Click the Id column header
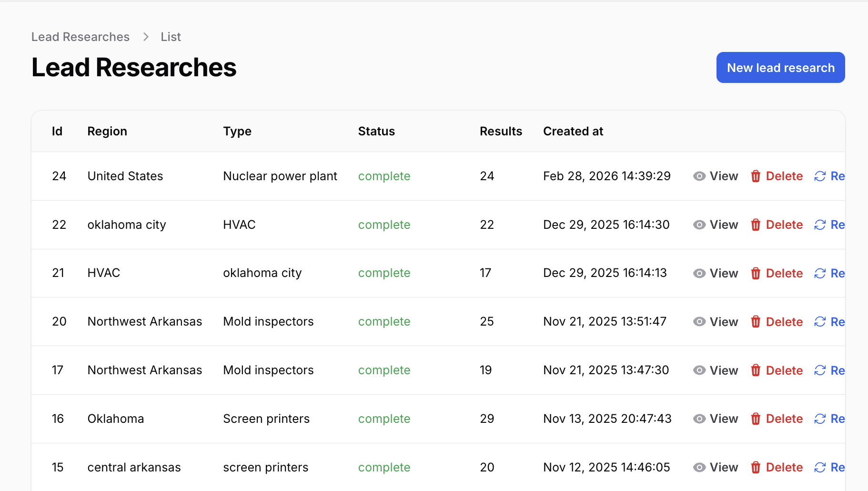Screen dimensions: 868x491 coord(57,131)
